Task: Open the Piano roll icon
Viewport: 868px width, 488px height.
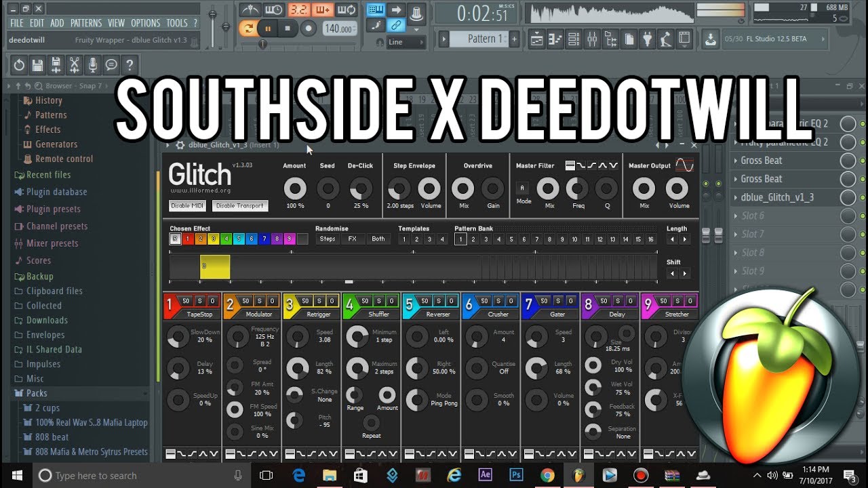Action: click(555, 39)
